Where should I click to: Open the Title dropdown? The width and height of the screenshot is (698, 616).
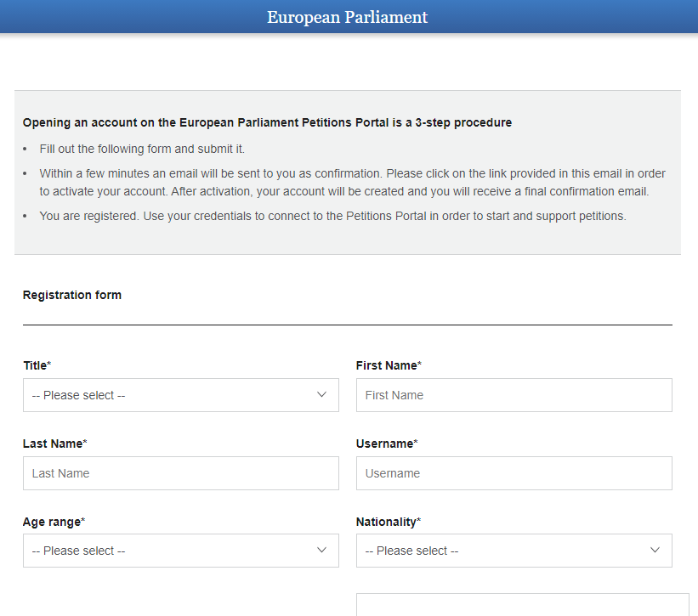(x=181, y=395)
